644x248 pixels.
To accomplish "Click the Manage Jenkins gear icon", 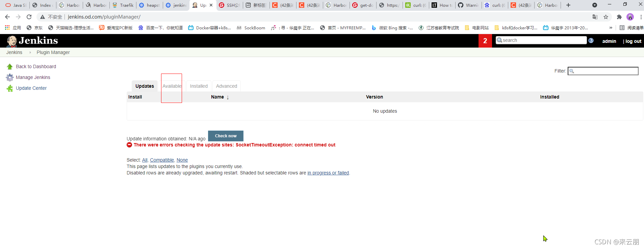I will point(10,78).
